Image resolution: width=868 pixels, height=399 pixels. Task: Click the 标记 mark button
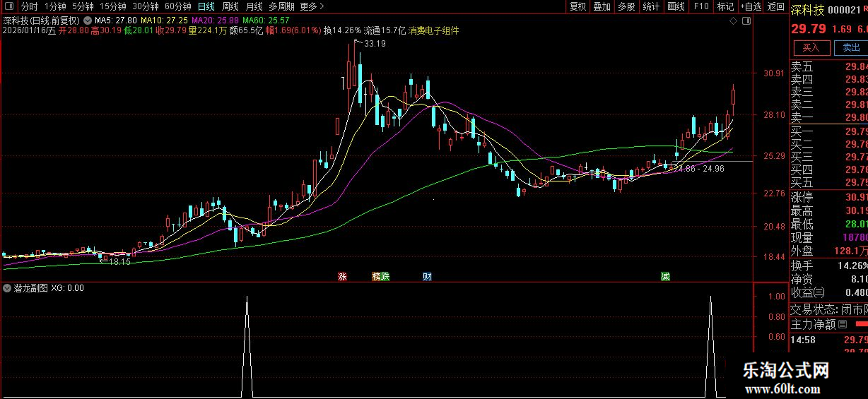point(725,6)
